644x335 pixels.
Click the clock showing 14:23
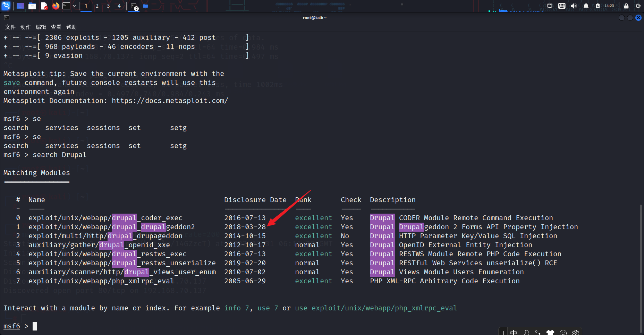[x=609, y=6]
